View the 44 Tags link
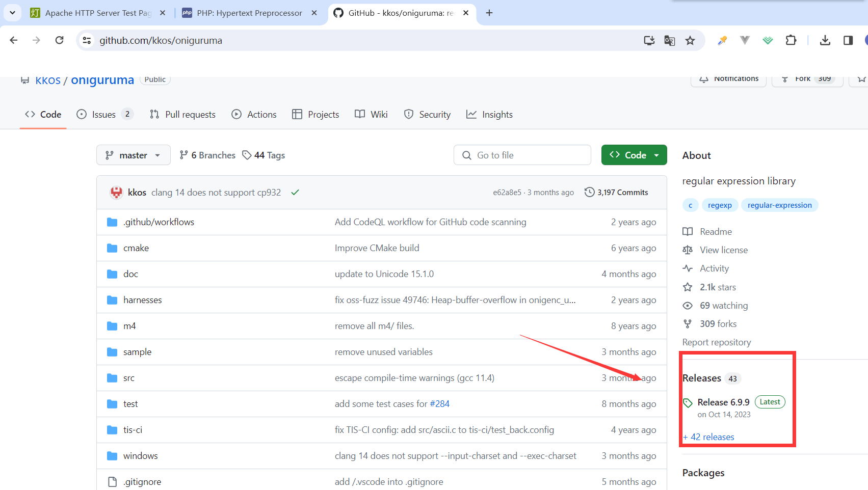The height and width of the screenshot is (490, 868). (264, 155)
